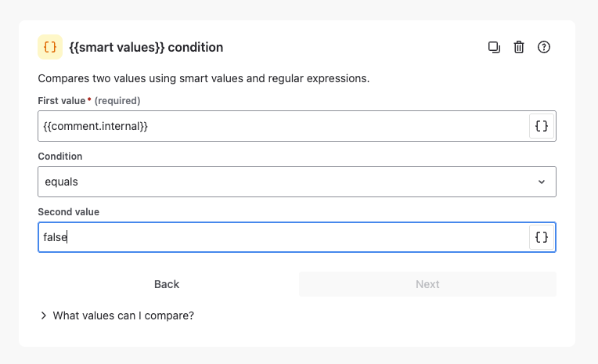
Task: Go back with the Back button
Action: point(167,284)
